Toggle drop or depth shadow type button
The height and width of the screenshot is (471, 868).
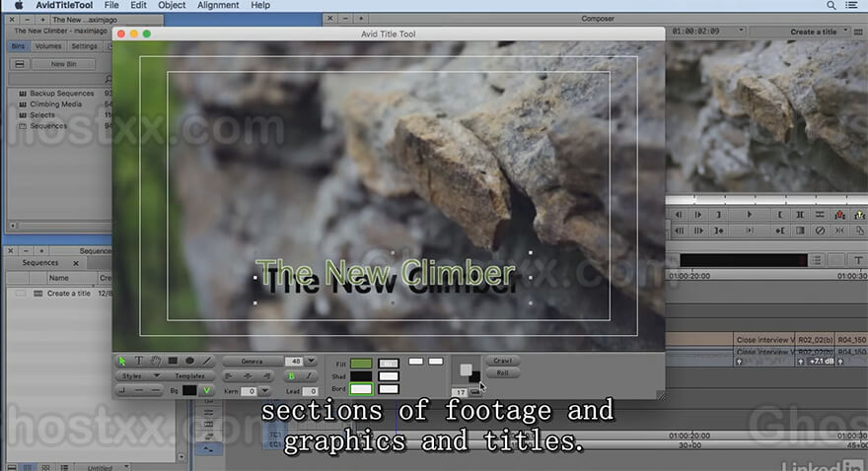pyautogui.click(x=475, y=391)
